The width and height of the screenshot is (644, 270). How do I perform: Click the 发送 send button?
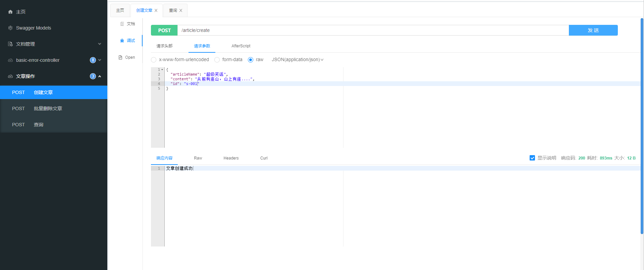[x=593, y=30]
